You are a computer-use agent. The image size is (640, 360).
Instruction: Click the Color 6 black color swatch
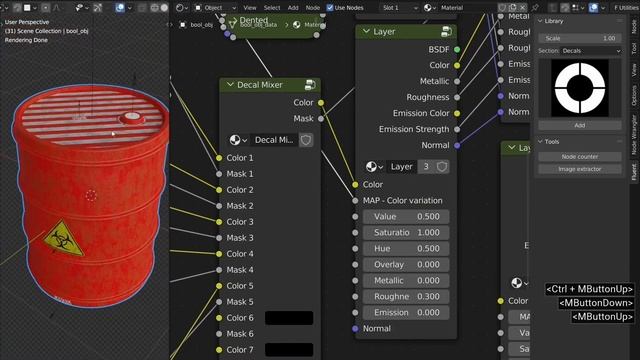coord(289,318)
